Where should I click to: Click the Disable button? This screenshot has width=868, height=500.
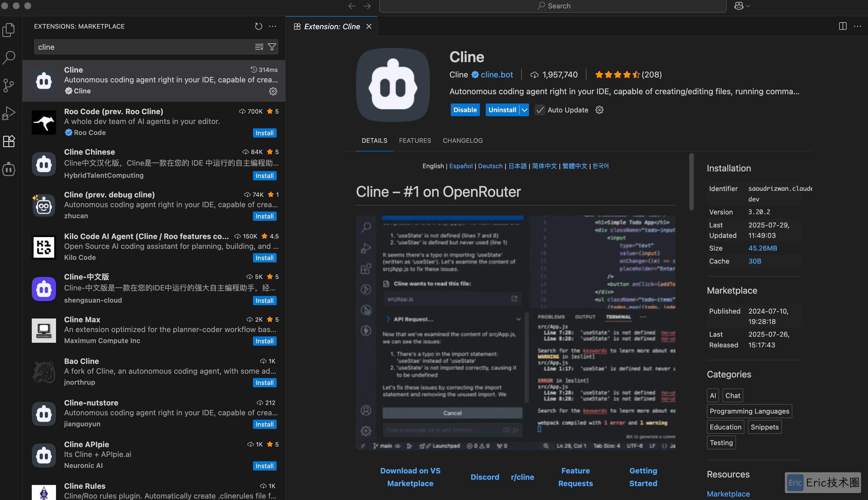[x=465, y=110]
